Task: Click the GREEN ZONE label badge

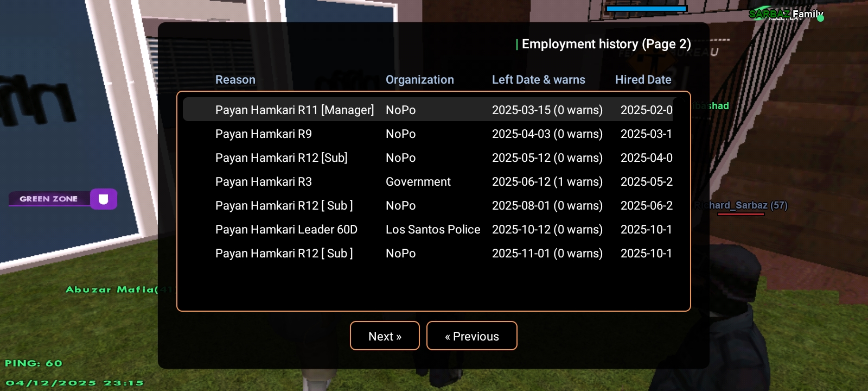Action: click(x=49, y=199)
